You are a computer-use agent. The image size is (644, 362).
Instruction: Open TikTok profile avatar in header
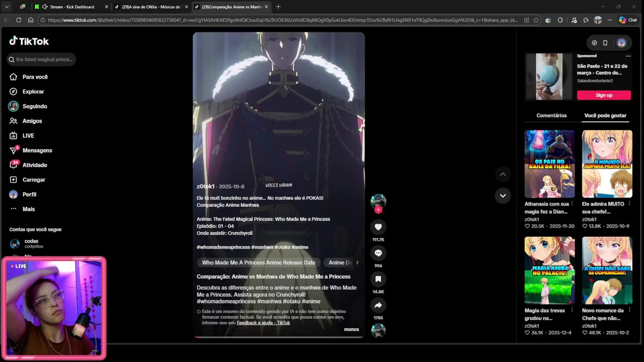click(x=621, y=43)
